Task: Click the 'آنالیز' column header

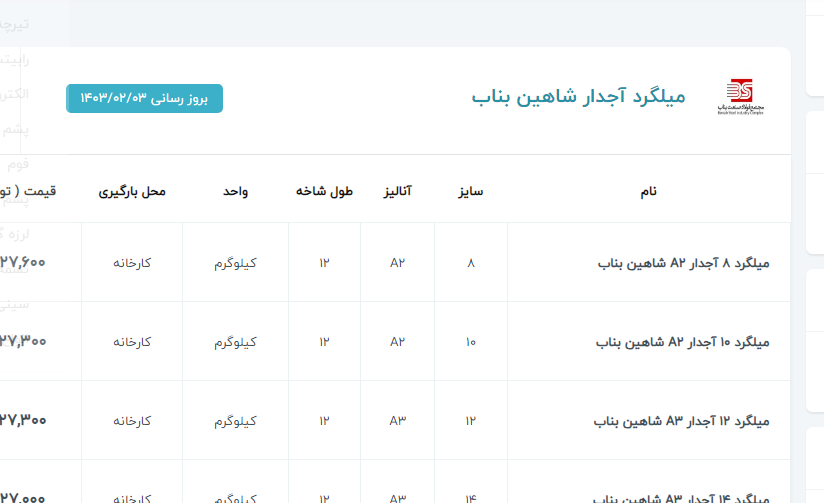Action: [x=398, y=190]
